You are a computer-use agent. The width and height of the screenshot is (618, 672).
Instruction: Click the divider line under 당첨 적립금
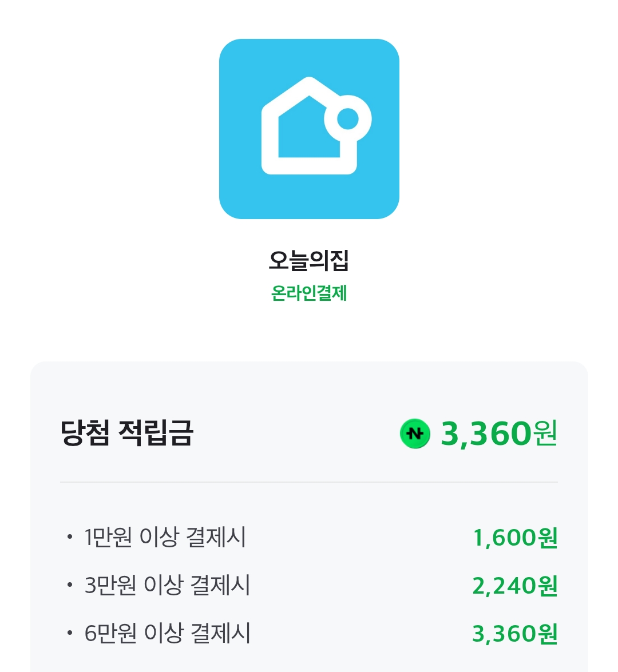click(x=309, y=482)
